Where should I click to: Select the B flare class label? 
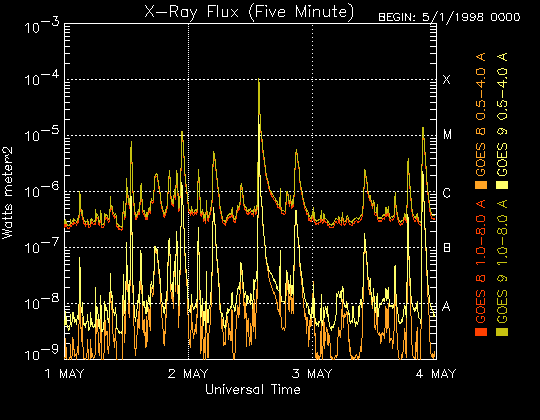446,248
